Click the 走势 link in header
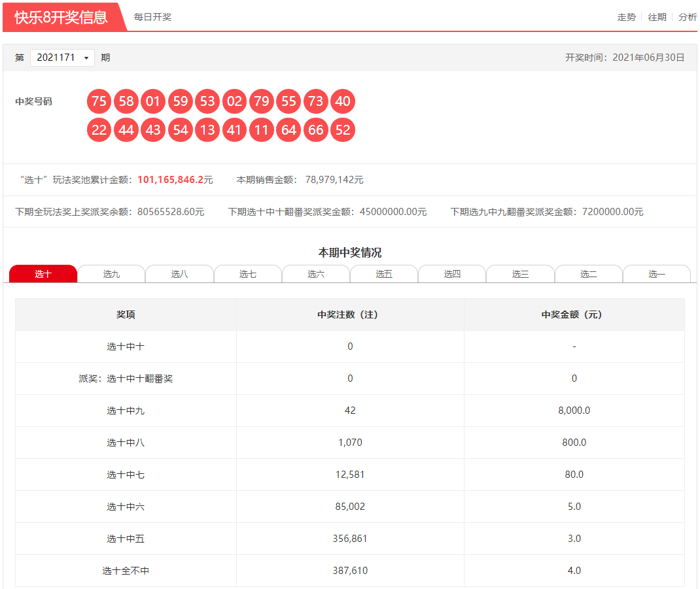The width and height of the screenshot is (700, 589). point(626,17)
